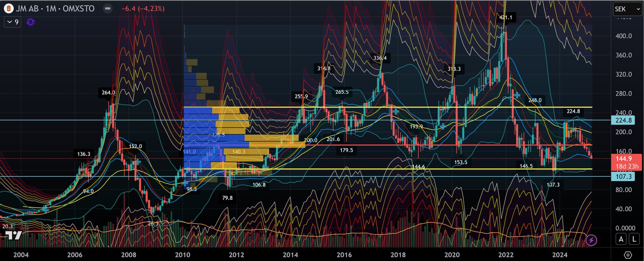This screenshot has height=261, width=644.
Task: Click the 2016 label on the time axis
Action: point(344,255)
